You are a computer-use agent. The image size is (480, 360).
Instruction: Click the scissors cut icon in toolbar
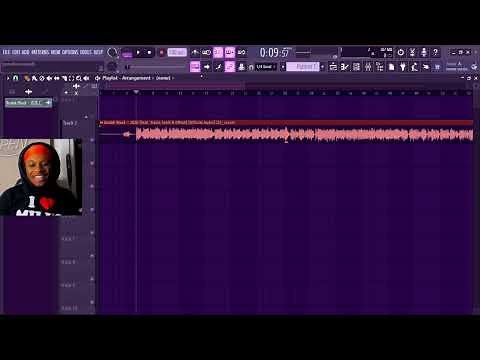[x=412, y=52]
